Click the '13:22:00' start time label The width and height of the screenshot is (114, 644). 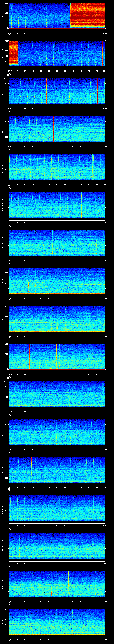[9, 260]
